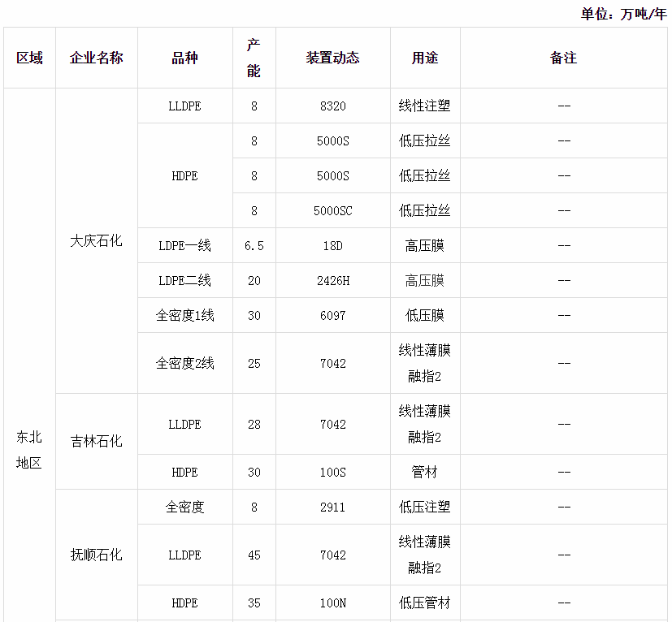Click capacity 8 in the 2911 row
Viewport: 672px width, 622px height.
(254, 508)
